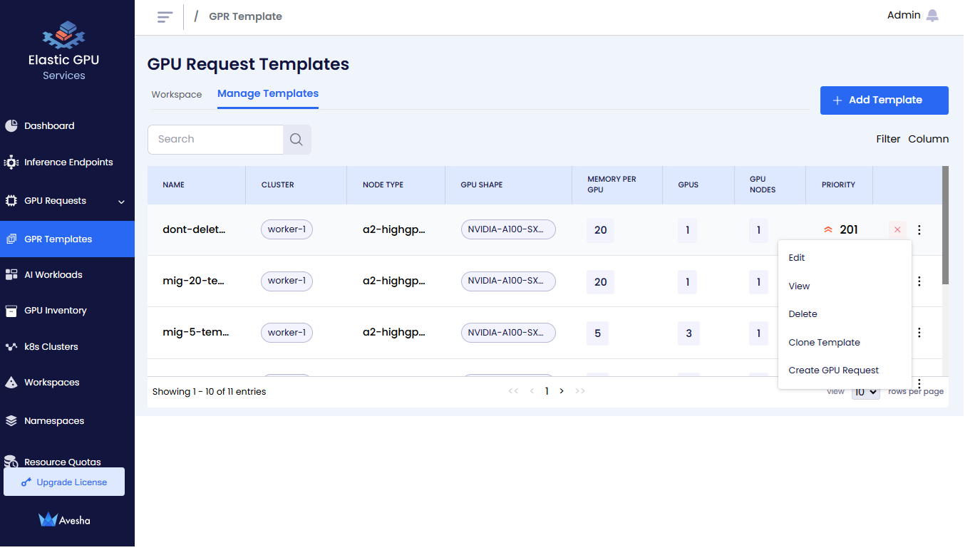Click the mig-20-te... template name
The width and height of the screenshot is (980, 560).
(194, 281)
